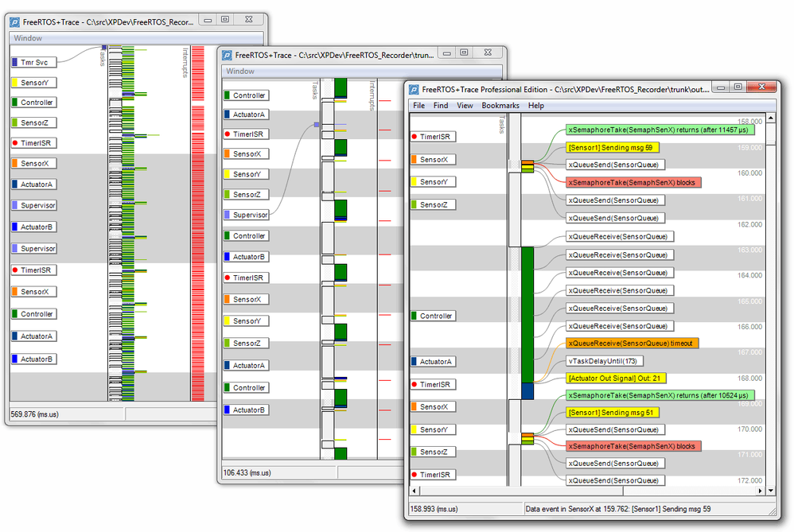
Task: Click the horizontal scrollbar right arrow
Action: (x=760, y=491)
